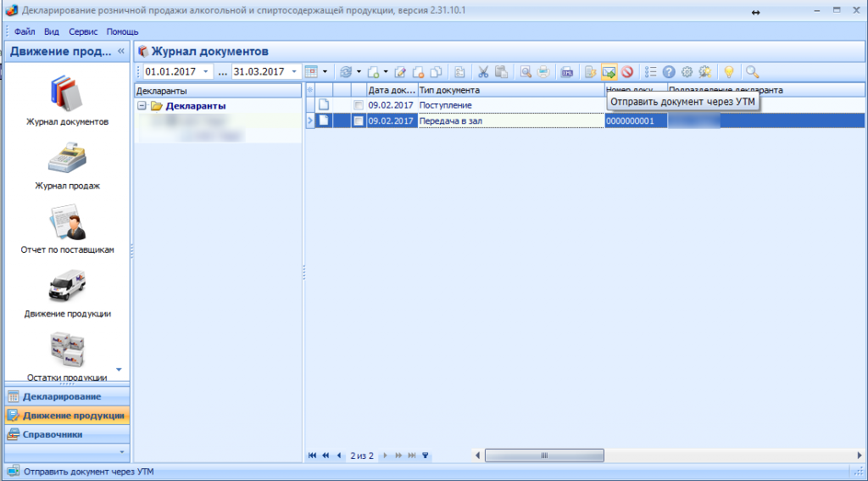Open the Файл menu

25,31
